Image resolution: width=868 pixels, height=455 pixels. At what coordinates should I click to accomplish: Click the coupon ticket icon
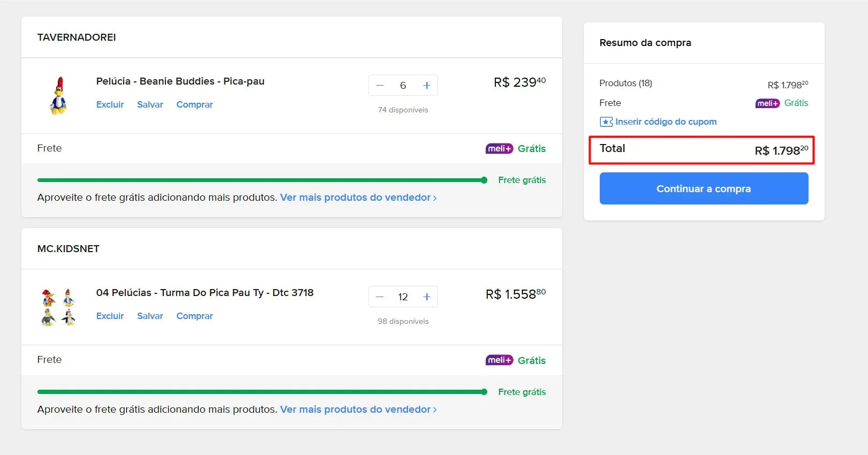(606, 122)
